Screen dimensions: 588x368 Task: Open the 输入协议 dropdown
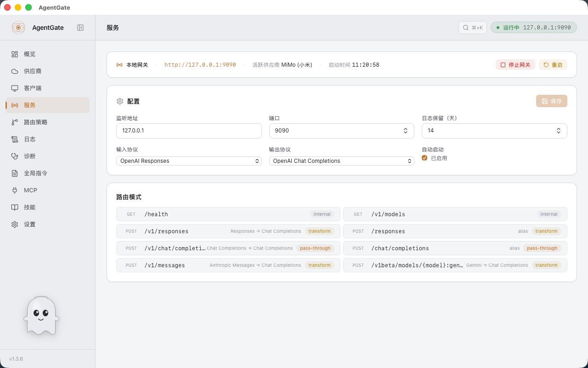click(189, 161)
